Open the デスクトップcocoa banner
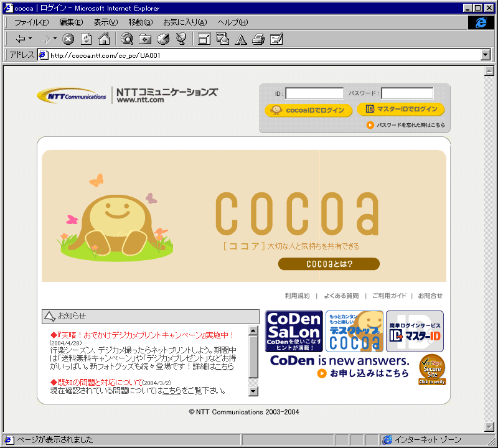Screen dimensions: 498x448 point(354,331)
